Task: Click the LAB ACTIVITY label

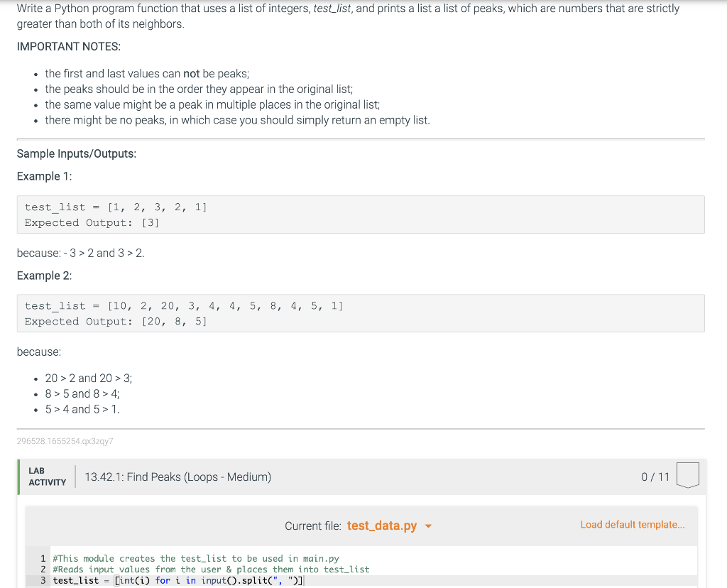Action: tap(46, 477)
